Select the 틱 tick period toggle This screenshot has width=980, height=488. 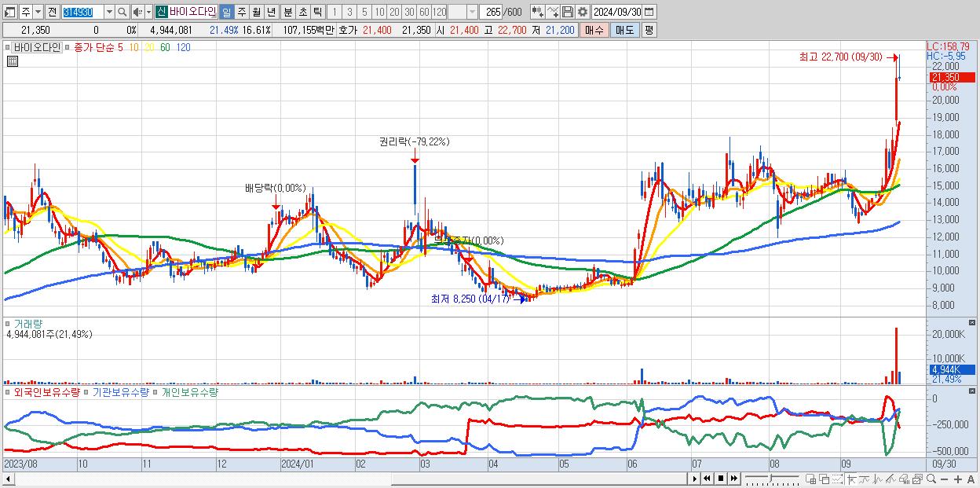pyautogui.click(x=317, y=13)
